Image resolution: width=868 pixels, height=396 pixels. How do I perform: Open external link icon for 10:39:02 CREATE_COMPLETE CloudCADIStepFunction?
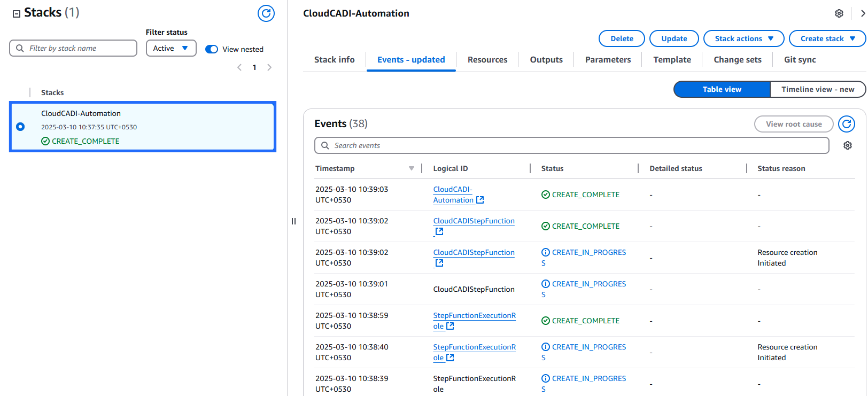pos(439,231)
